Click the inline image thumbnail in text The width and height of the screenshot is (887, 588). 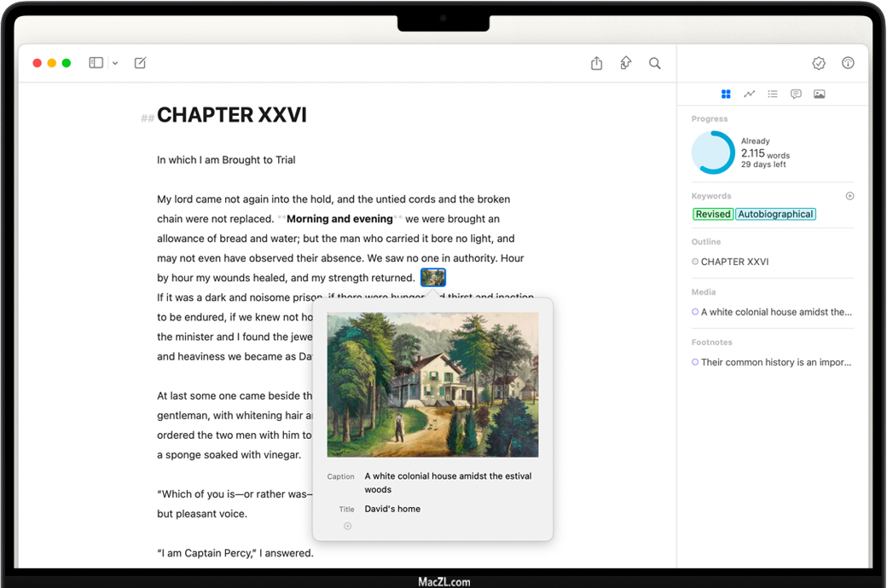[x=433, y=278]
